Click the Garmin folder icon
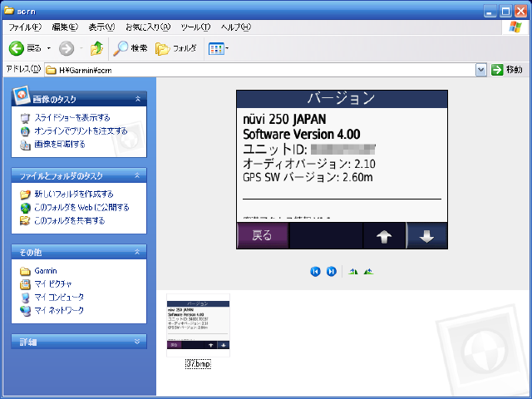This screenshot has height=399, width=532. (x=25, y=271)
